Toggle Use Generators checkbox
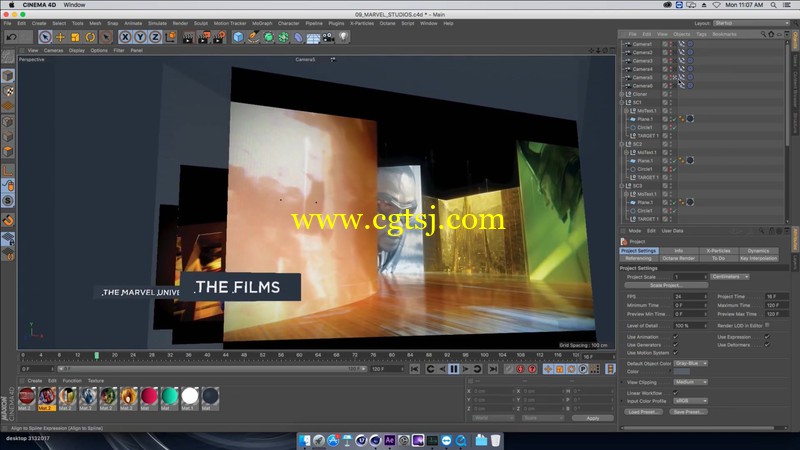This screenshot has height=450, width=800. pyautogui.click(x=676, y=345)
